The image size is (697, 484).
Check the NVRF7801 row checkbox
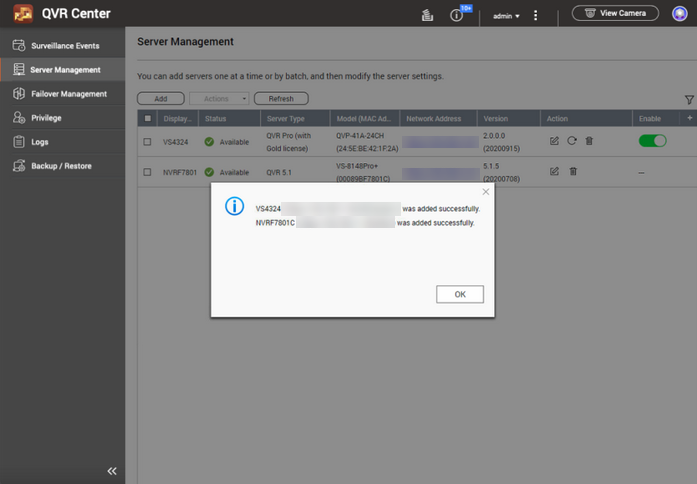147,172
